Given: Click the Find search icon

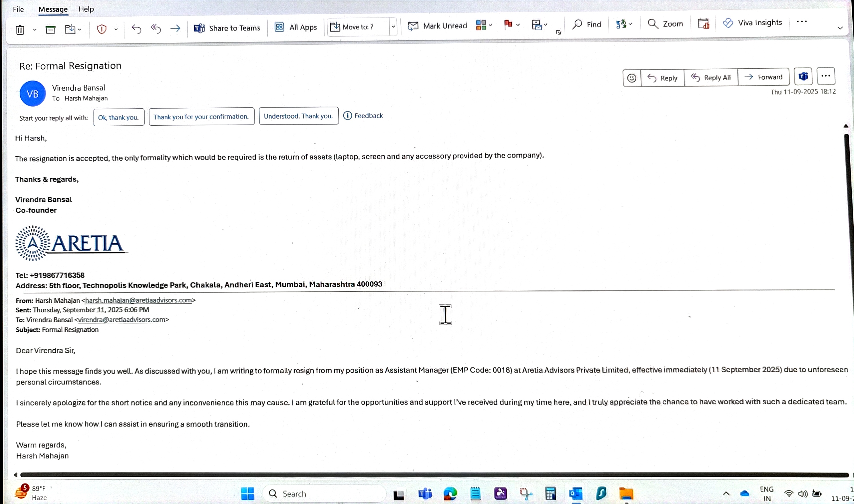Looking at the screenshot, I should (577, 24).
